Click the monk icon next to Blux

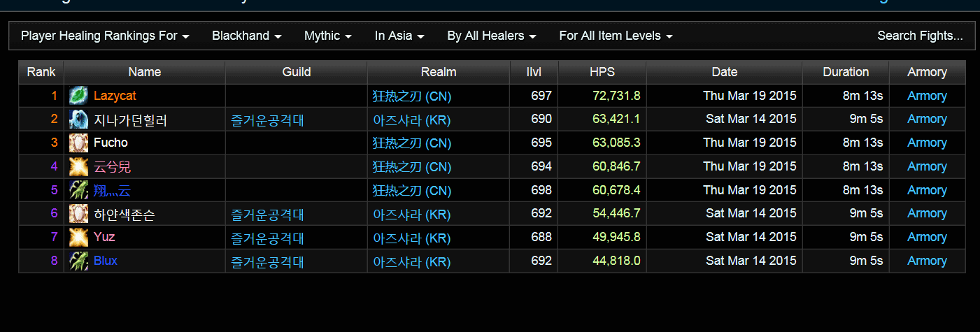[x=78, y=261]
